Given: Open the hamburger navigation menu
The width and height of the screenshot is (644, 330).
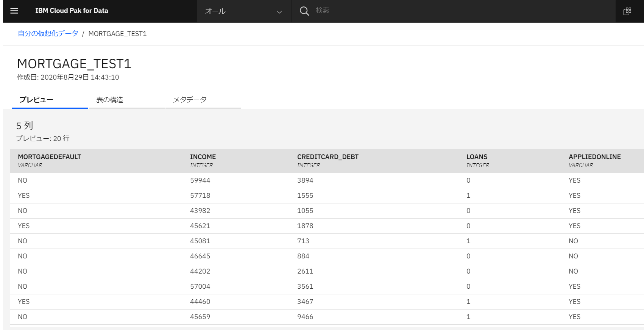Looking at the screenshot, I should point(14,11).
